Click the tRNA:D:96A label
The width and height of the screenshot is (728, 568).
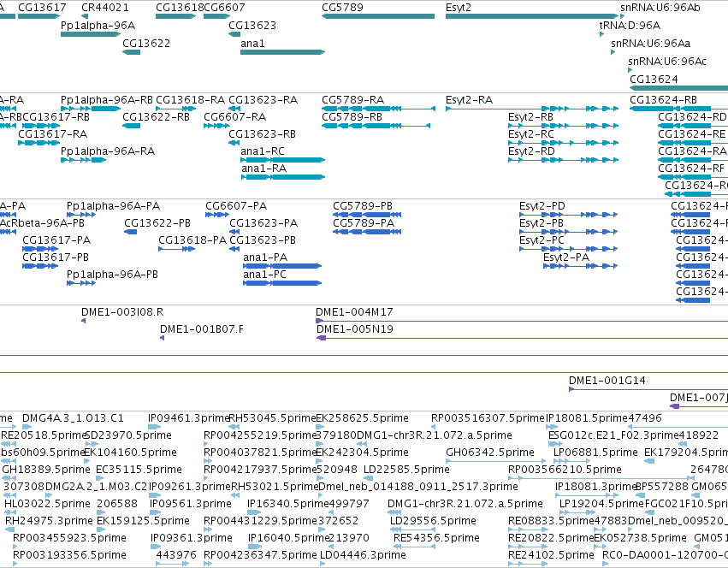[630, 25]
